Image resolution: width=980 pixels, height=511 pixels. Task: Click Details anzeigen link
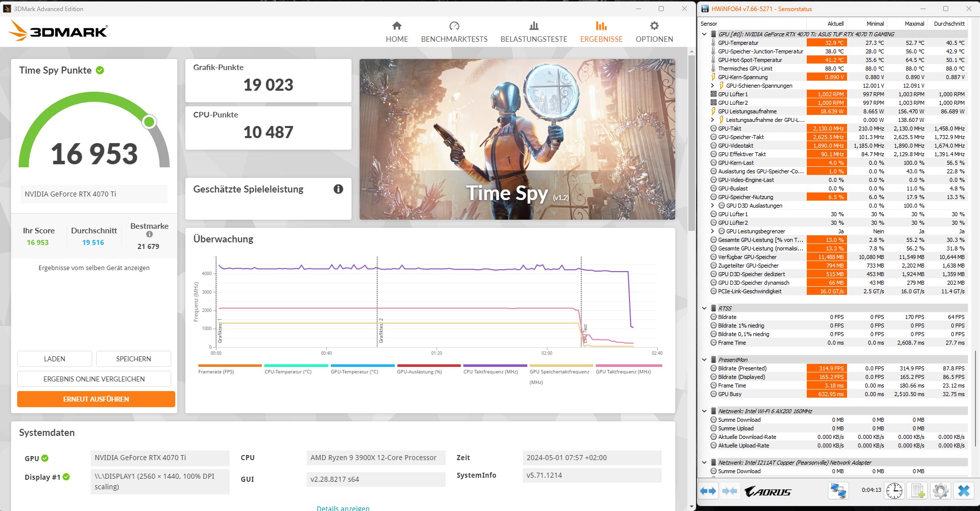pos(343,507)
